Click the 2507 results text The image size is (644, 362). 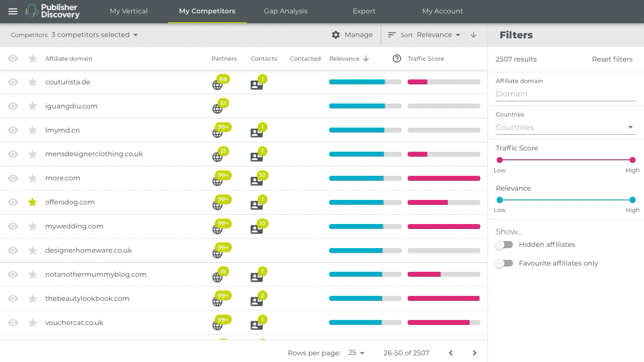point(516,59)
